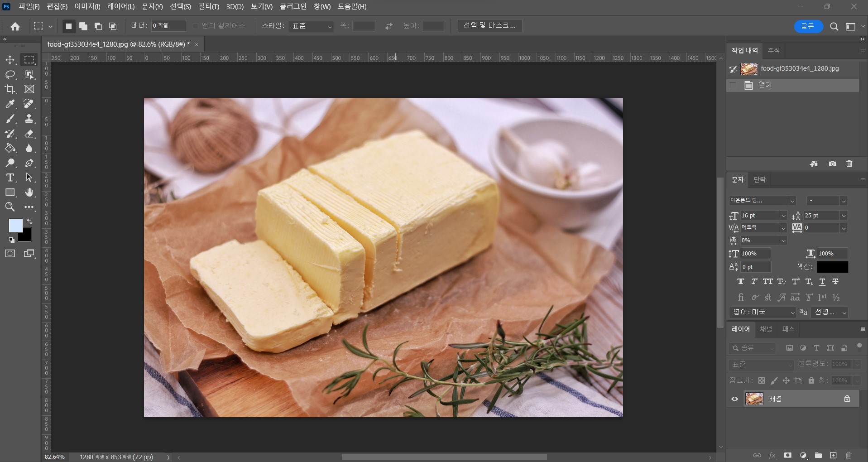This screenshot has width=868, height=462.
Task: Reset default foreground and background colors
Action: tap(11, 240)
